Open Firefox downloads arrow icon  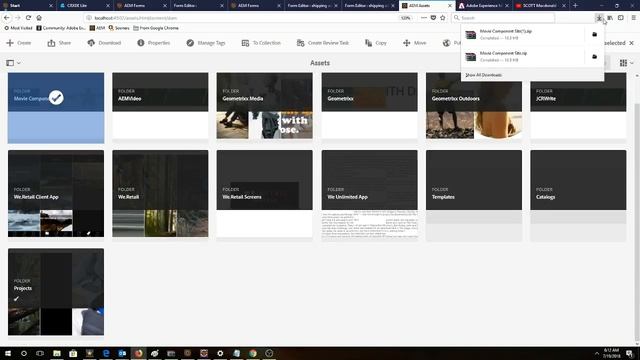(599, 18)
